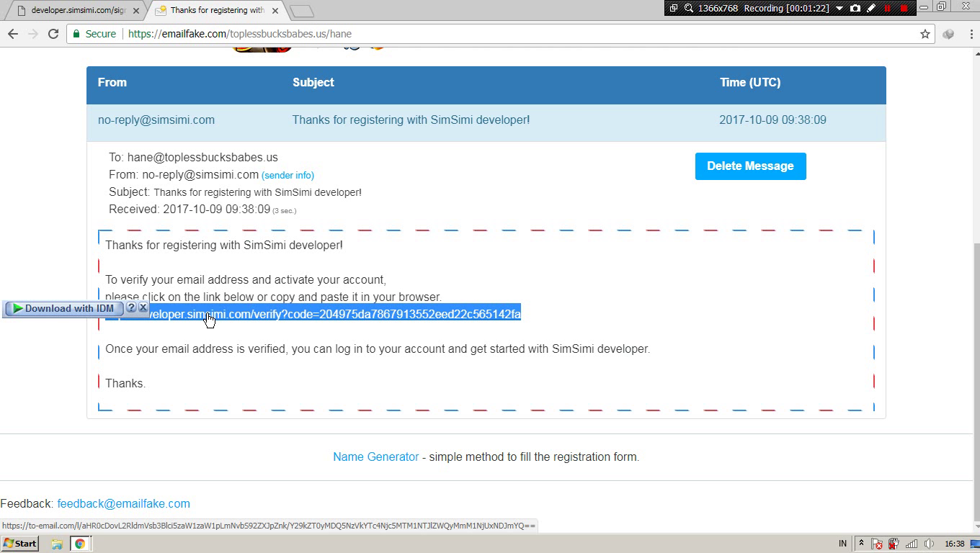The image size is (980, 553).
Task: Open the recorder pencil draw tool
Action: 871,8
